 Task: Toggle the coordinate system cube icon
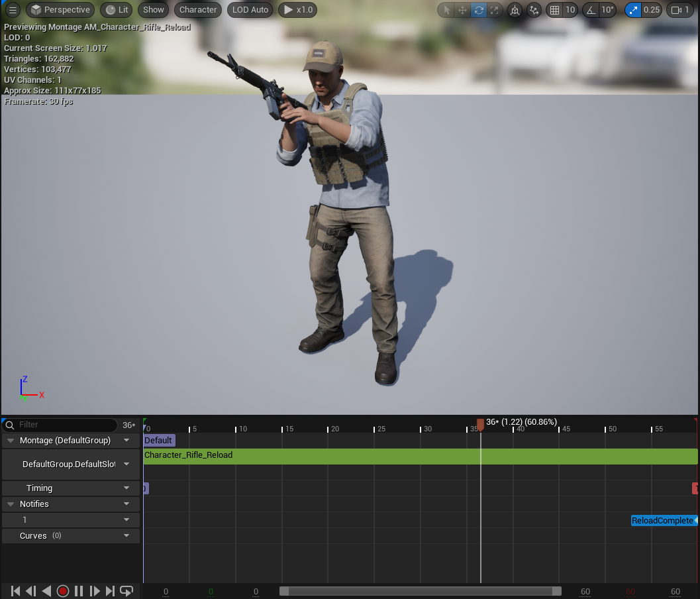tap(515, 10)
